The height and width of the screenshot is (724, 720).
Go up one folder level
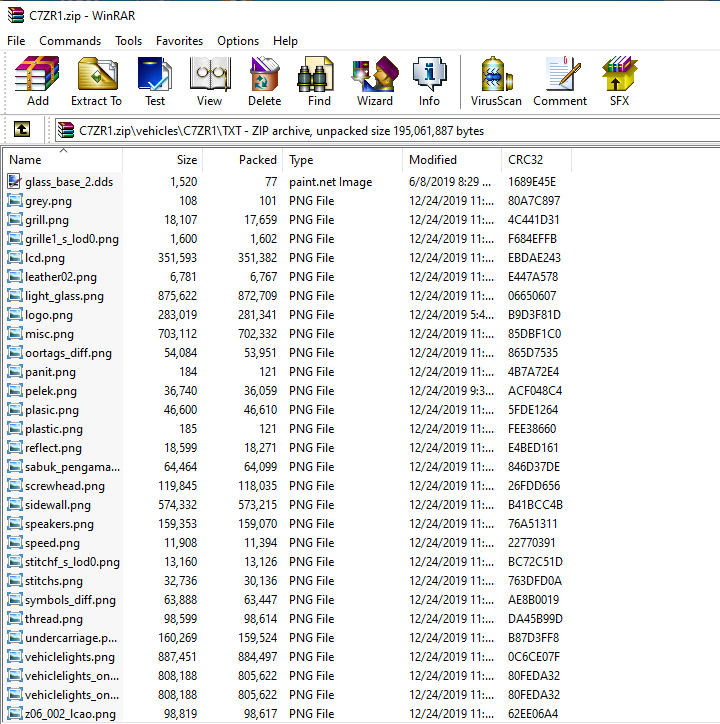pos(22,129)
